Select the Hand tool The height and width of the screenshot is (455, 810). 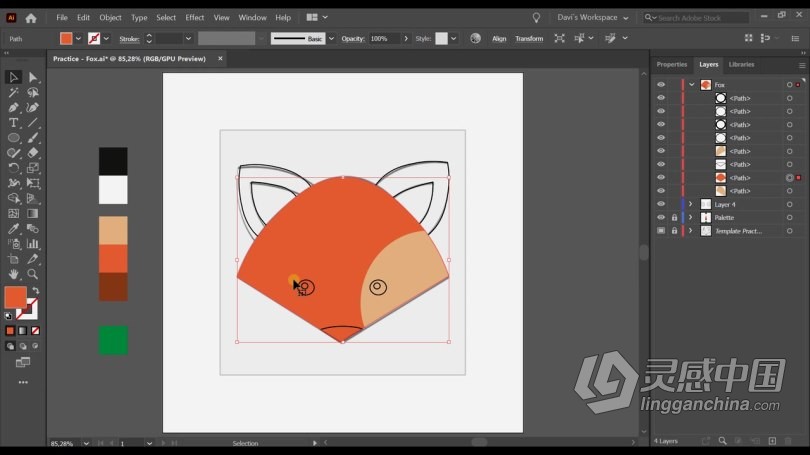tap(13, 274)
